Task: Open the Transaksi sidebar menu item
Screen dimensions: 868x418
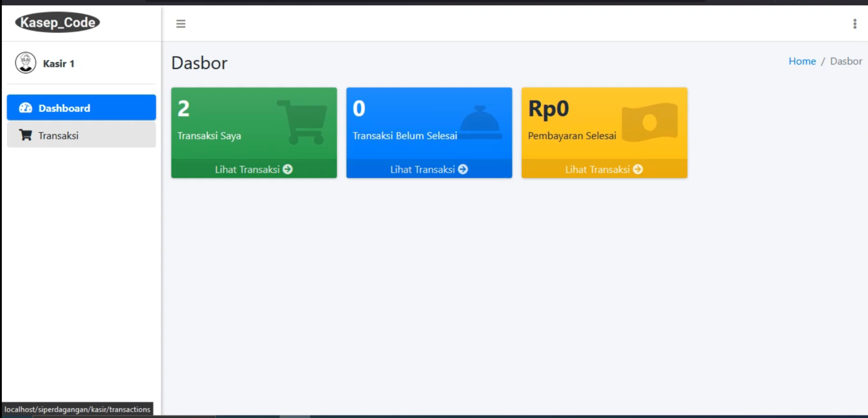Action: pyautogui.click(x=81, y=135)
